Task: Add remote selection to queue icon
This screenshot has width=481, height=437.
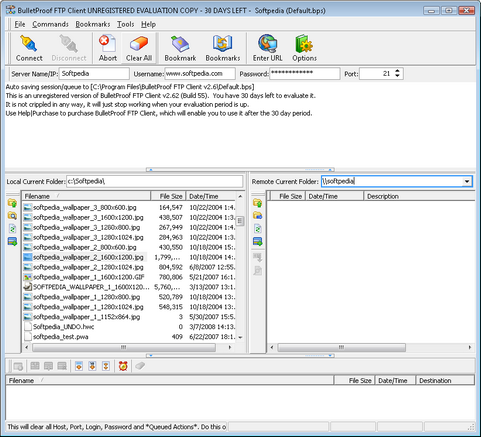Action: 258,241
